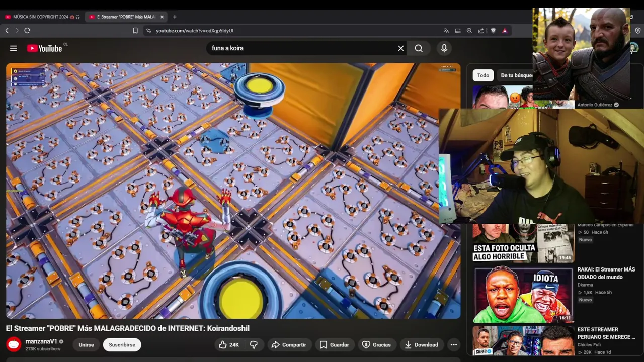The height and width of the screenshot is (362, 644).
Task: Open the three-dot more actions menu
Action: click(x=454, y=345)
